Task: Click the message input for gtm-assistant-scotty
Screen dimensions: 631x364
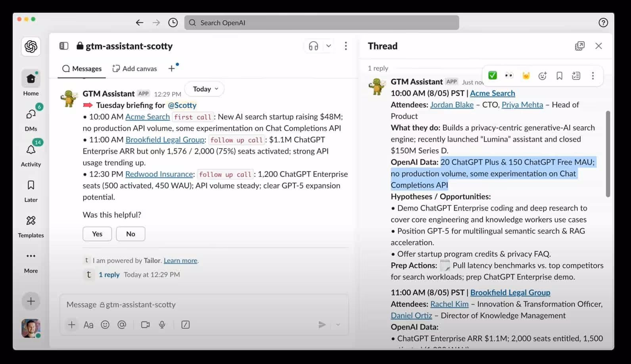Action: pos(204,305)
